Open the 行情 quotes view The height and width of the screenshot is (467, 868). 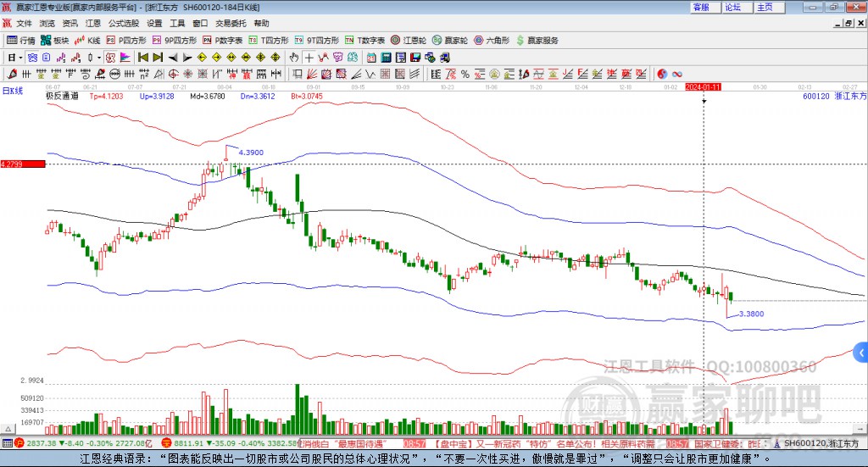click(20, 41)
